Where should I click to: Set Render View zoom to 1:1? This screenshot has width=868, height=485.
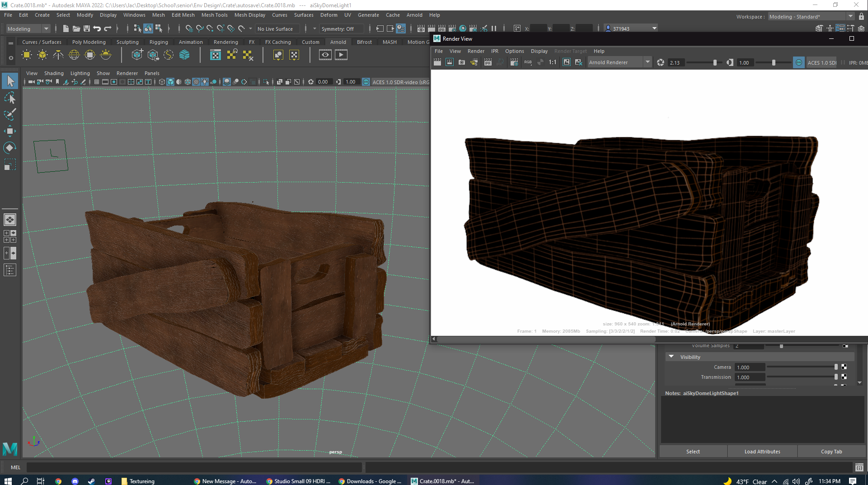click(x=552, y=62)
